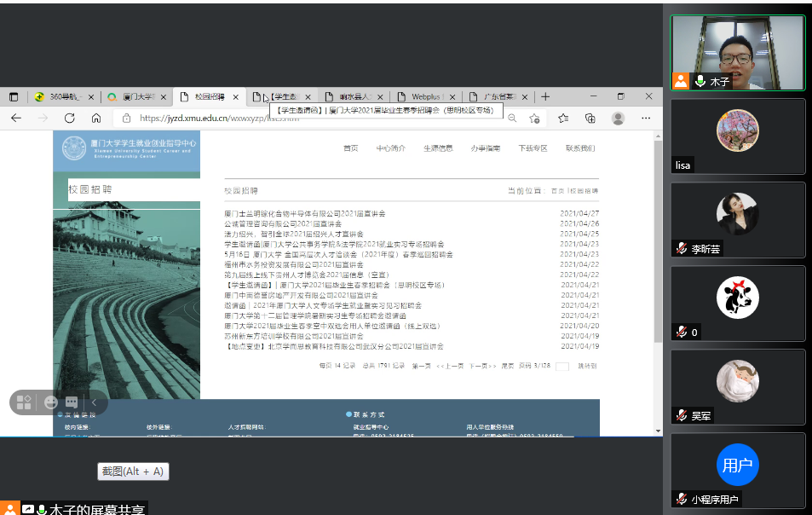Image resolution: width=812 pixels, height=515 pixels.
Task: Select 李昕芸 participant video thumbnail
Action: point(737,220)
